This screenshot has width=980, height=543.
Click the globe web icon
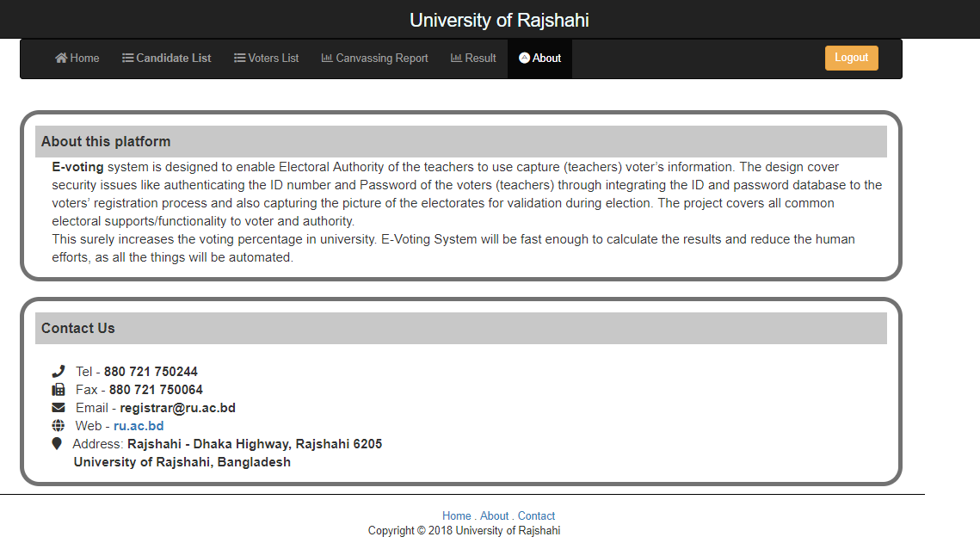(x=59, y=425)
